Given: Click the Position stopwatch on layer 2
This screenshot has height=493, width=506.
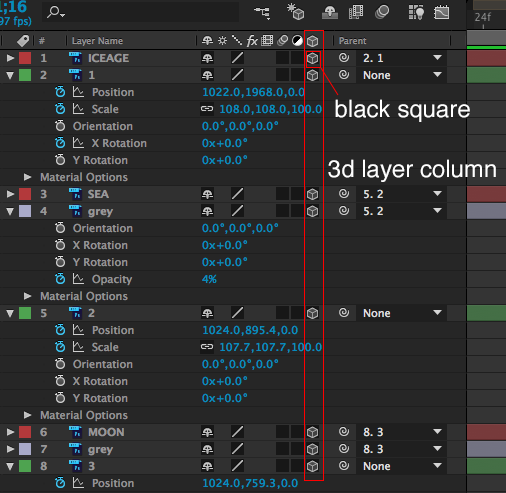Looking at the screenshot, I should [60, 92].
